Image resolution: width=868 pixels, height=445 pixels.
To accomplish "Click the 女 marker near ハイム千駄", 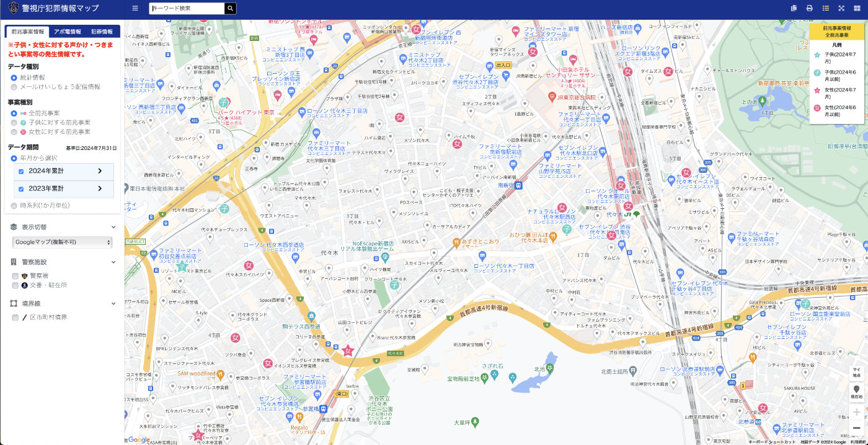I will pyautogui.click(x=457, y=144).
